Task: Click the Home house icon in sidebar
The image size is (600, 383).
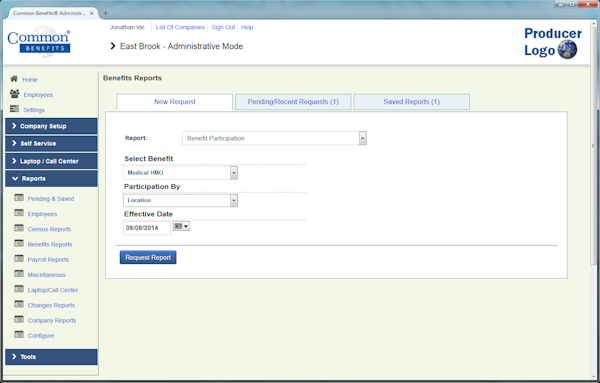Action: point(14,79)
